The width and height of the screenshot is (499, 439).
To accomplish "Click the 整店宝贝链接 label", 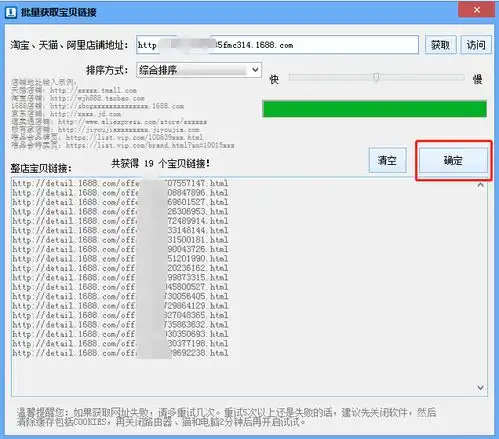I will 41,168.
